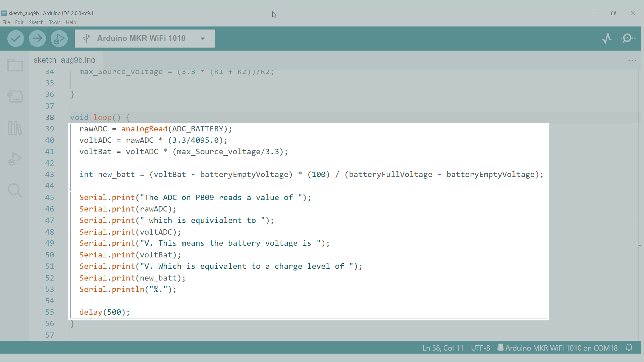This screenshot has height=362, width=644.
Task: Open the File menu
Action: 6,22
